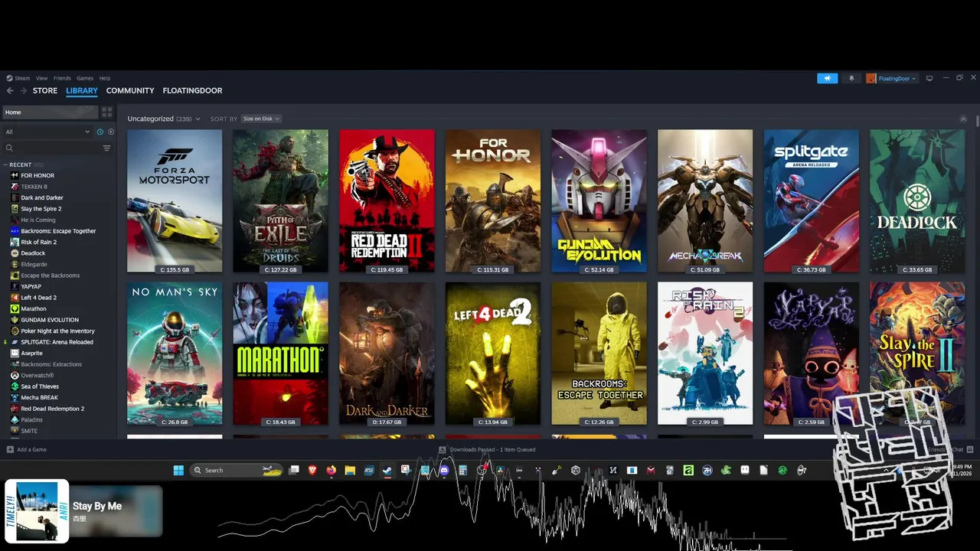This screenshot has height=551, width=980.
Task: Select Eldegarde in the sidebar list
Action: (x=34, y=264)
